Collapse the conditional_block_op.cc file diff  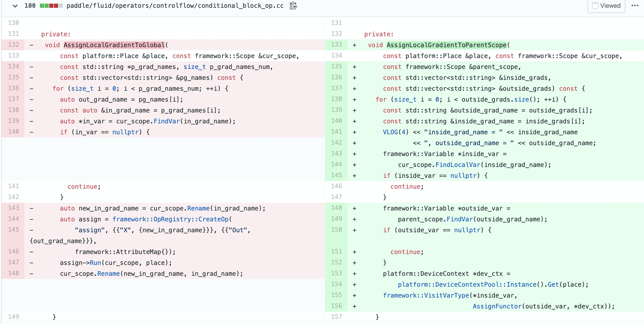click(15, 6)
